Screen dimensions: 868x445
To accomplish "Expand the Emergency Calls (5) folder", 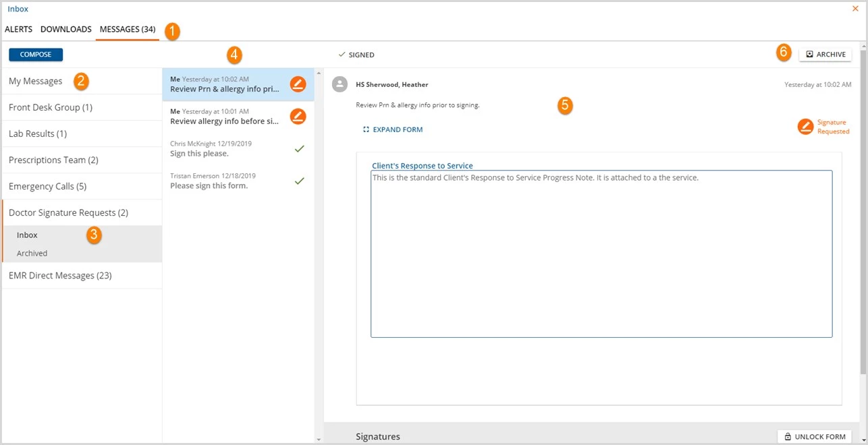I will (82, 186).
